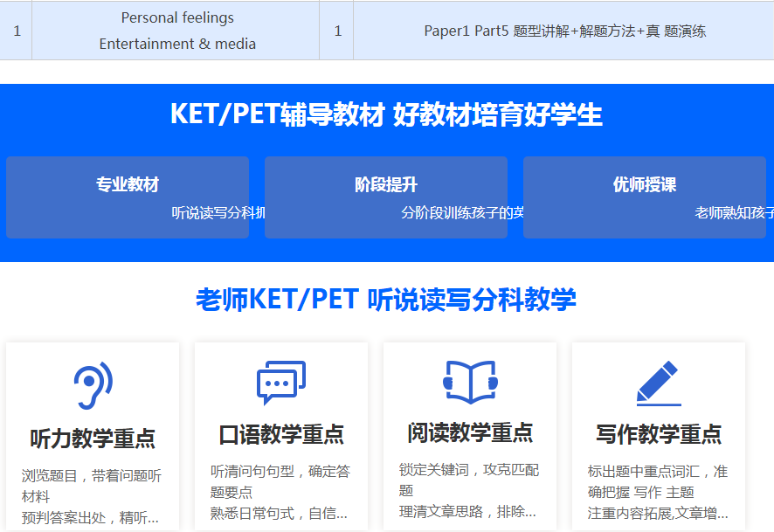This screenshot has width=774, height=532.
Task: Click the 听说读写分科抓 text in 专业教材 card
Action: pyautogui.click(x=218, y=212)
